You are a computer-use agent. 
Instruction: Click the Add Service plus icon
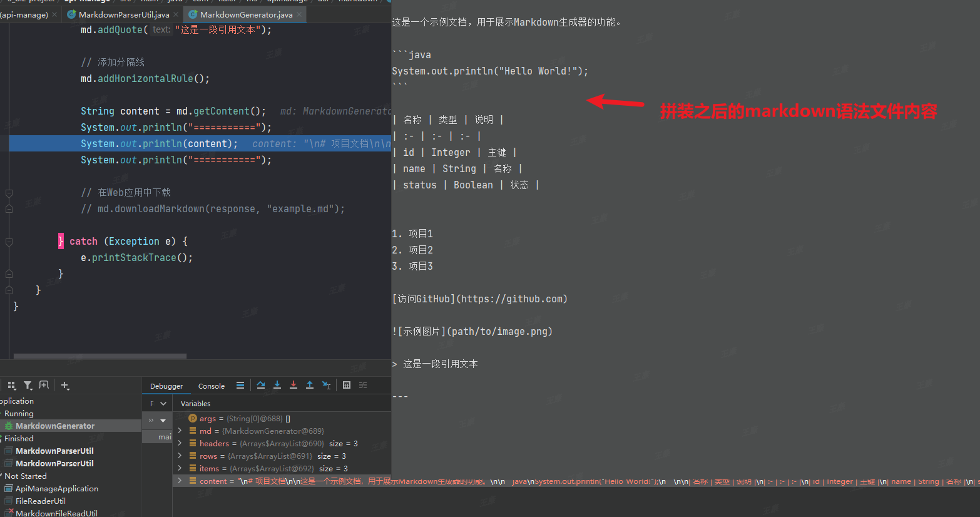[x=65, y=386]
